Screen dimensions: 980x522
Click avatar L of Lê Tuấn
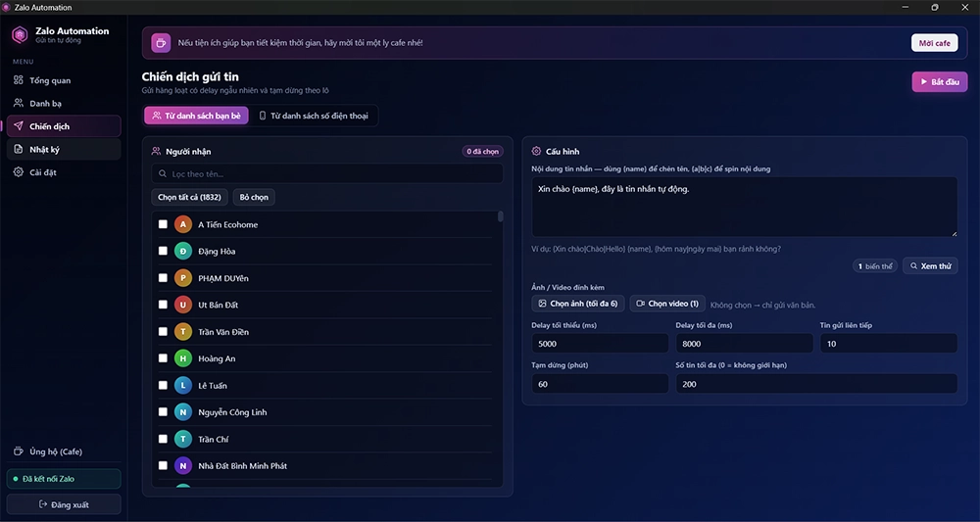pyautogui.click(x=183, y=385)
